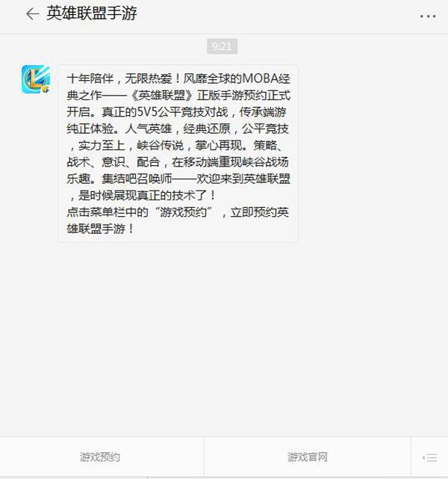448x479 pixels.
Task: Open the 游戏官网 bottom menu item
Action: (x=308, y=457)
